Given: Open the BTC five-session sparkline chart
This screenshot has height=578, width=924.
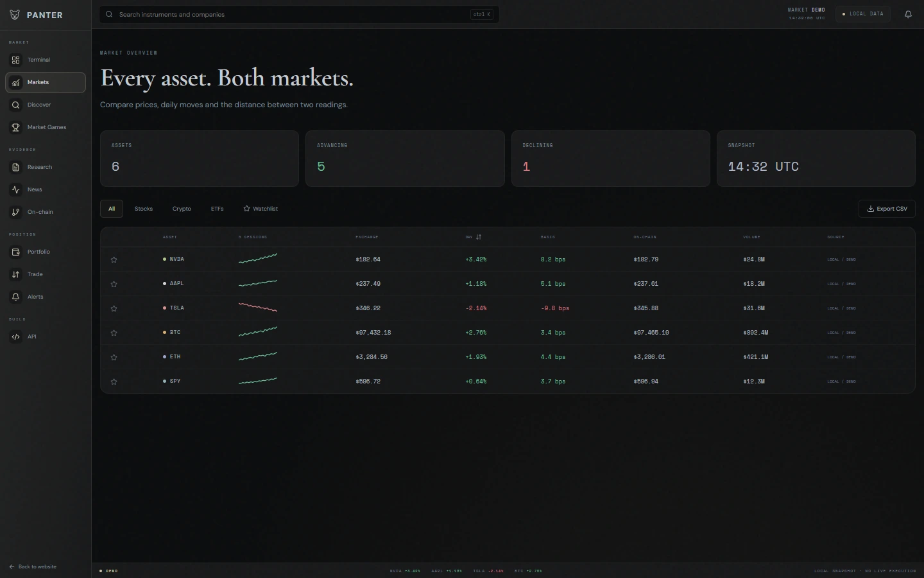Looking at the screenshot, I should pos(258,332).
